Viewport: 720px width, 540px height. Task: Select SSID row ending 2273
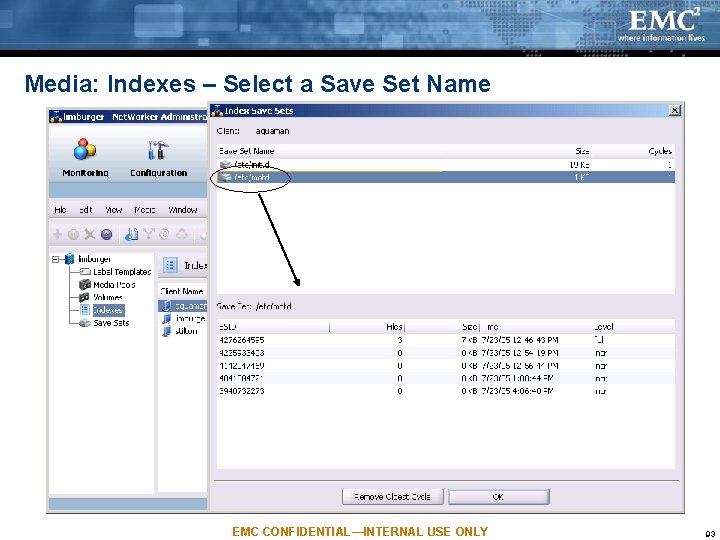pyautogui.click(x=445, y=391)
